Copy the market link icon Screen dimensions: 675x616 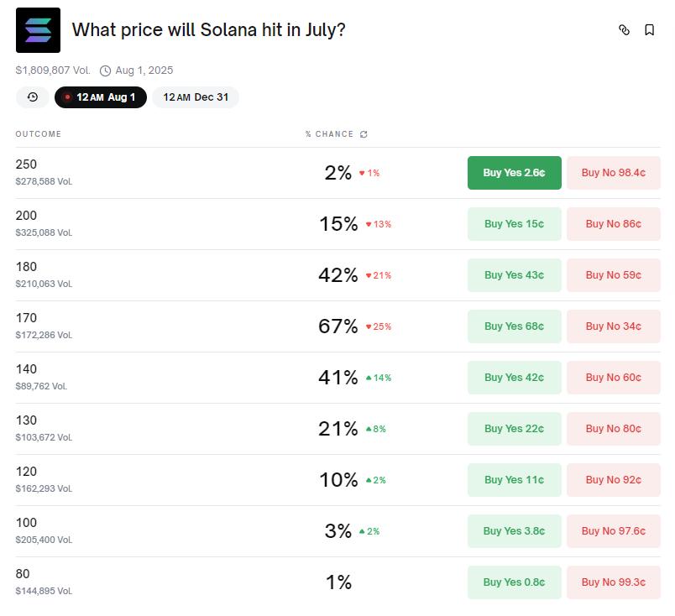point(624,30)
